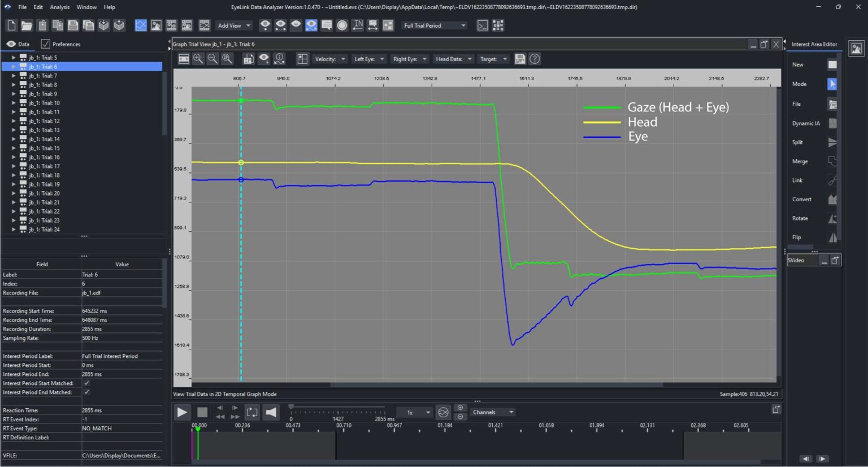This screenshot has height=467, width=868.
Task: Switch to the Preferences tab
Action: tap(61, 44)
